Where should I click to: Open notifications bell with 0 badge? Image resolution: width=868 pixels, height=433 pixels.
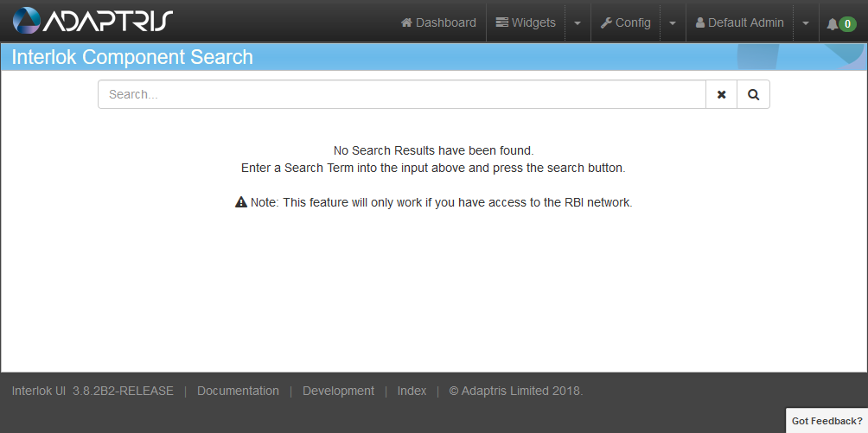(x=841, y=24)
